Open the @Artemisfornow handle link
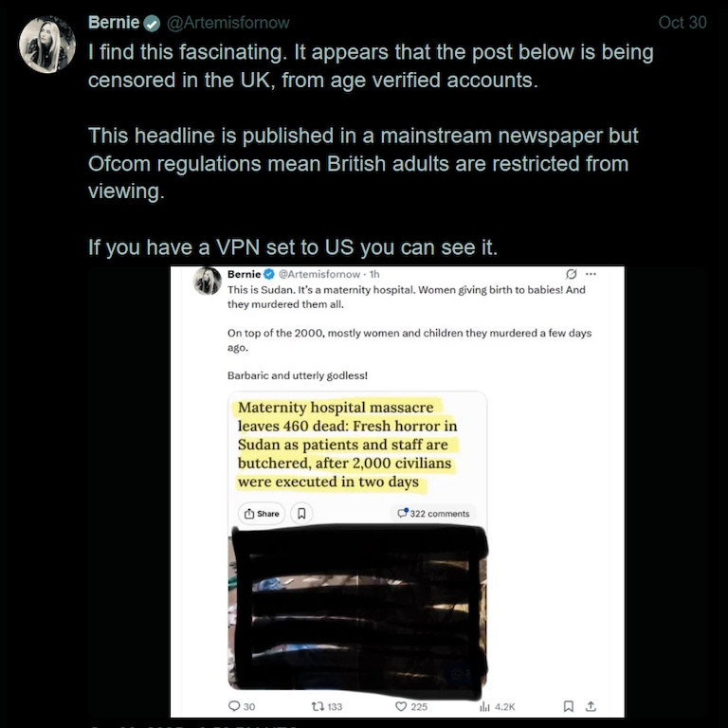Screen dimensions: 728x728 pyautogui.click(x=227, y=23)
